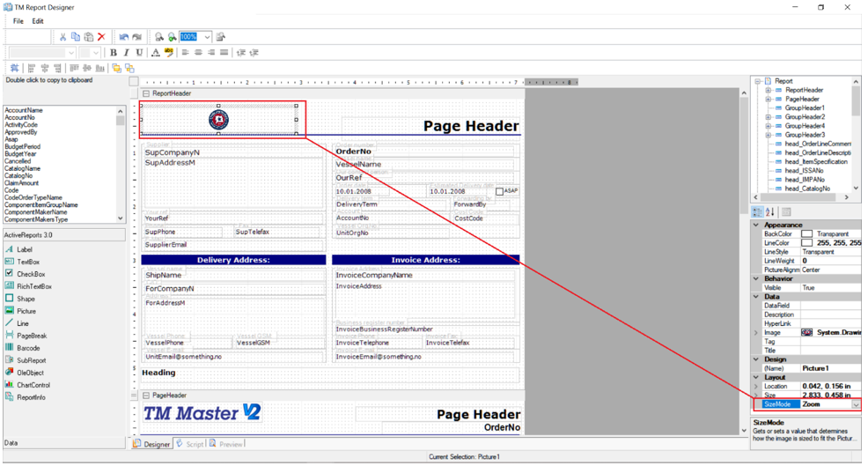Apply Bold formatting button
868x466 pixels.
point(113,53)
